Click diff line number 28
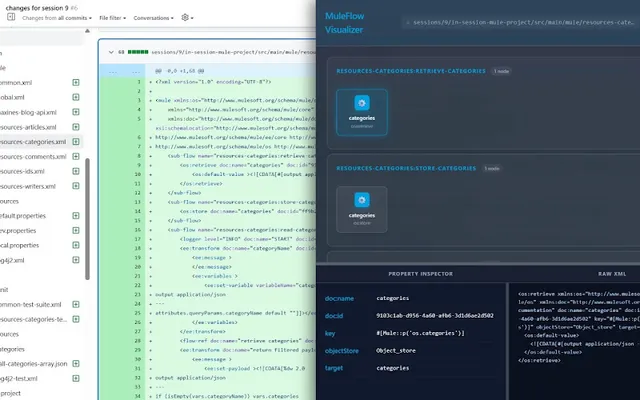This screenshot has height=400, width=640. click(x=138, y=340)
